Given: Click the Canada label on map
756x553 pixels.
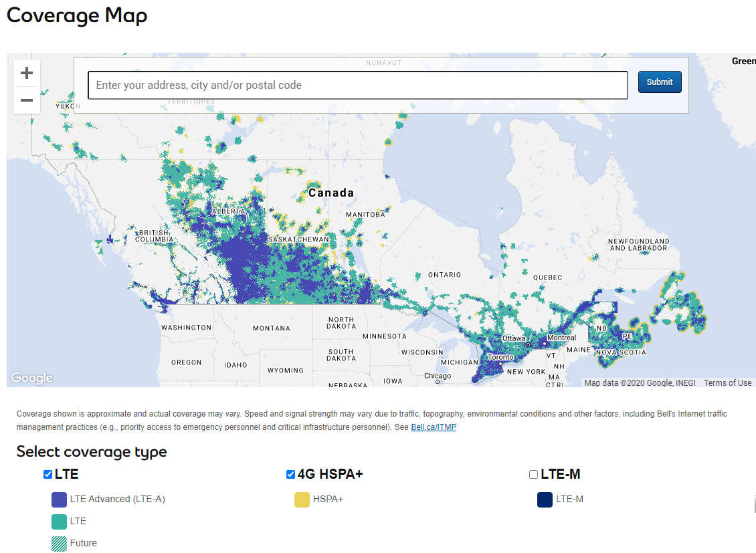Looking at the screenshot, I should coord(331,193).
